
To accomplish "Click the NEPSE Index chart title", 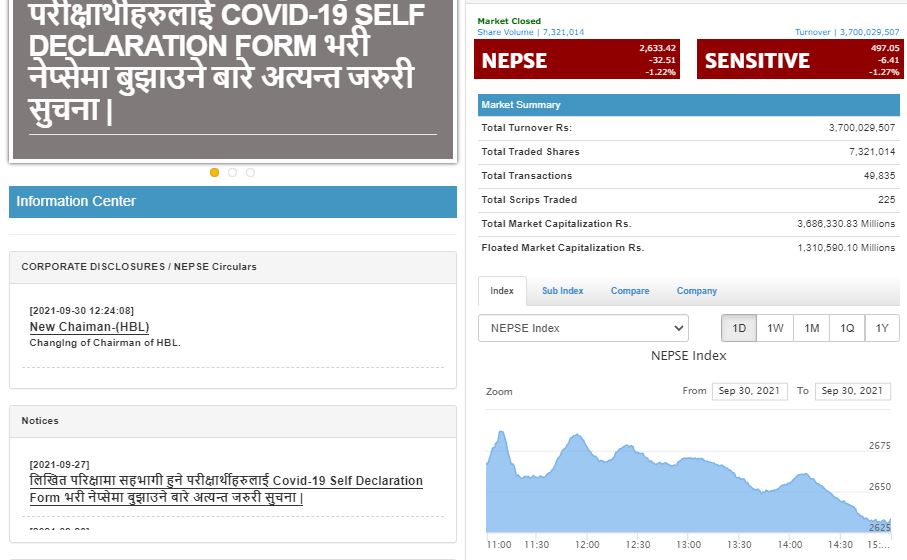I will (x=688, y=356).
